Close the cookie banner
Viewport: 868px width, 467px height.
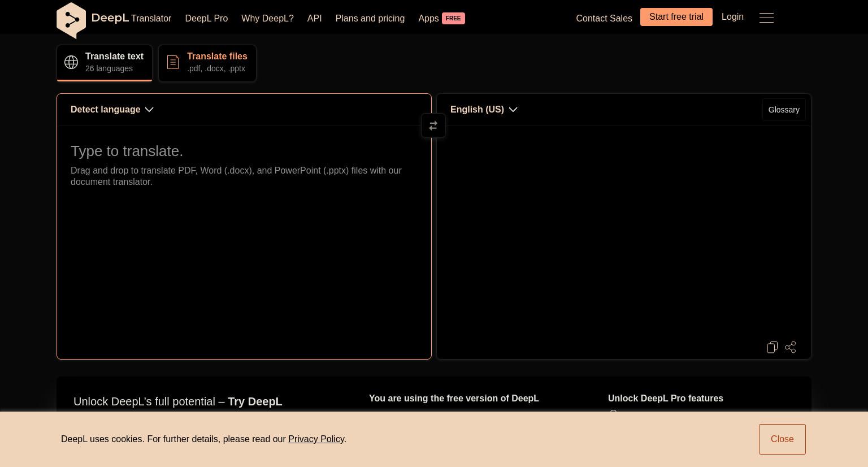(x=782, y=439)
